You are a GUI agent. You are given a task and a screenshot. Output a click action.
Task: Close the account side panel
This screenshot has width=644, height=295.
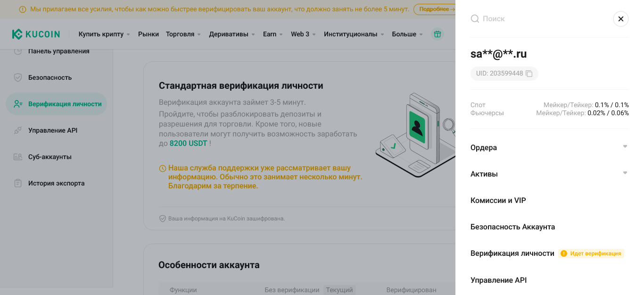tap(620, 19)
